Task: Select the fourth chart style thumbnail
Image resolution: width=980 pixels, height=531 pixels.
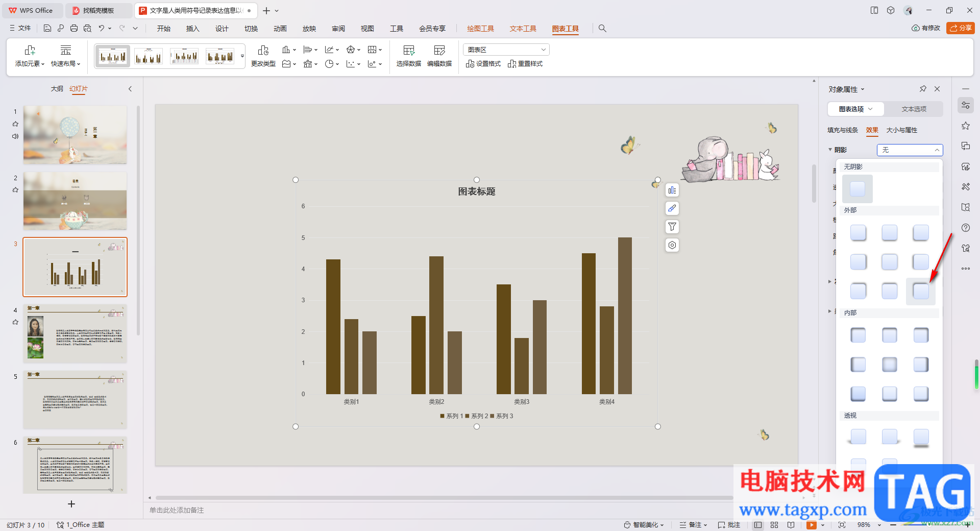Action: click(220, 56)
